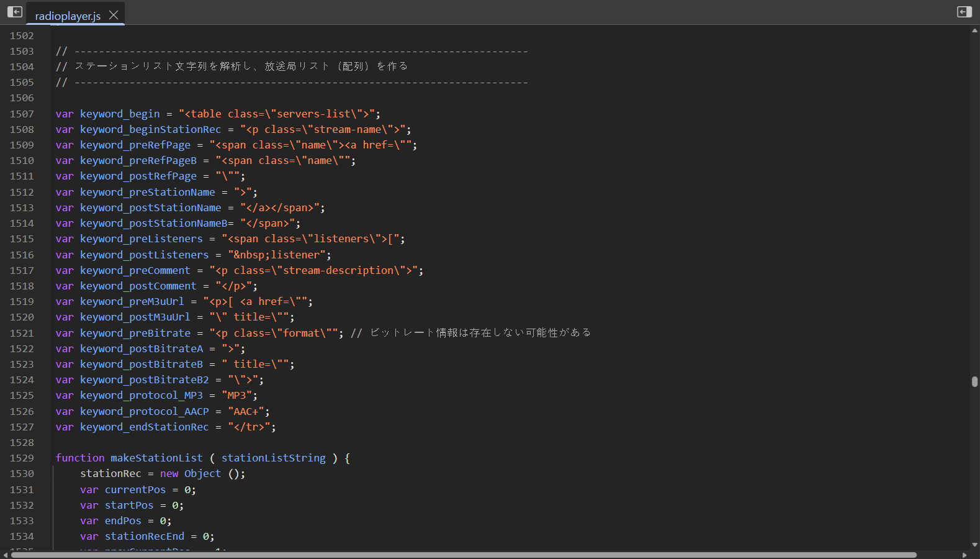Image resolution: width=980 pixels, height=559 pixels.
Task: Click the stationListString parameter
Action: [x=274, y=458]
